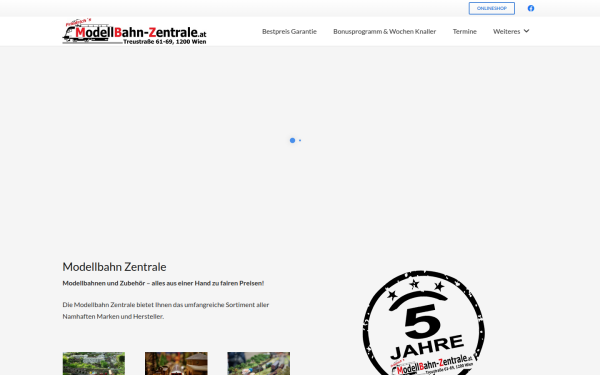Open Bestpreis Garantie menu item
This screenshot has height=375, width=600.
(x=289, y=31)
